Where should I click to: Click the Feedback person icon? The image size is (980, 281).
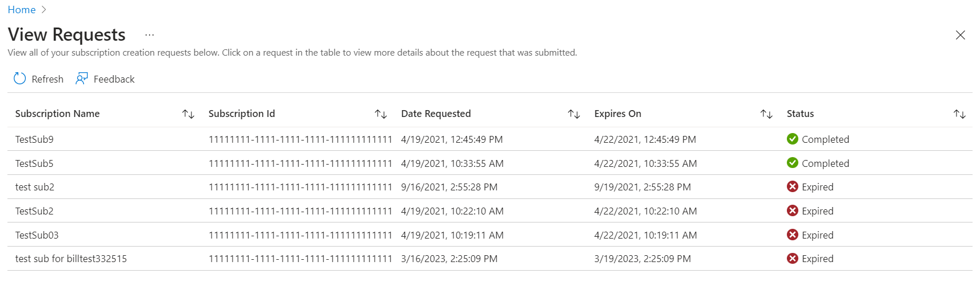(x=82, y=79)
